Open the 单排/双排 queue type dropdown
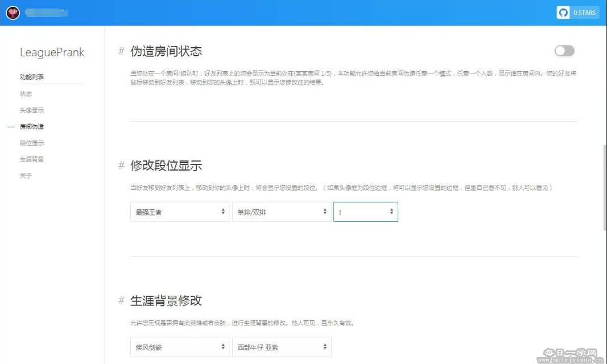 pos(282,212)
